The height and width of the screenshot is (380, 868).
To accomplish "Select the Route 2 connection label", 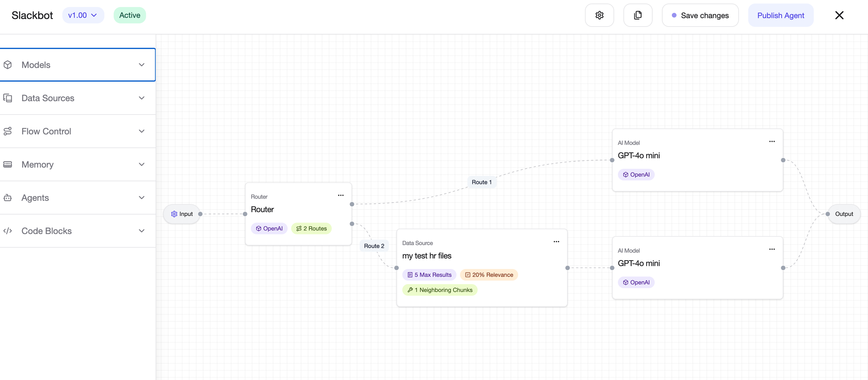I will click(374, 246).
